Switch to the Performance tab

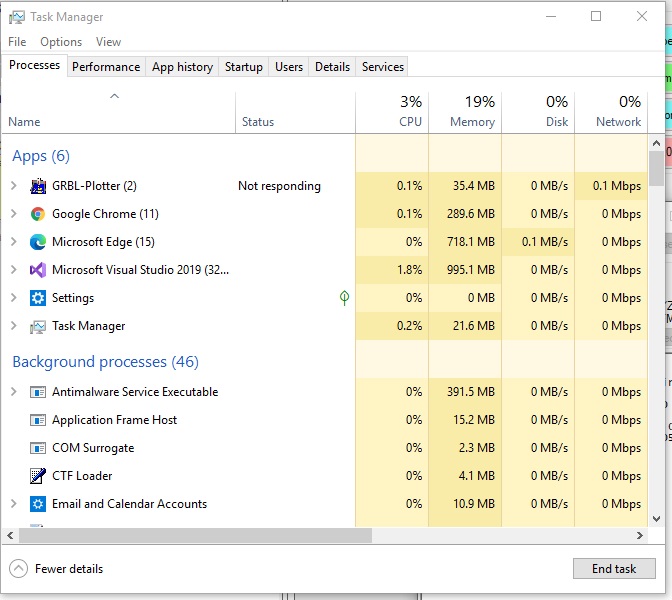click(x=106, y=67)
